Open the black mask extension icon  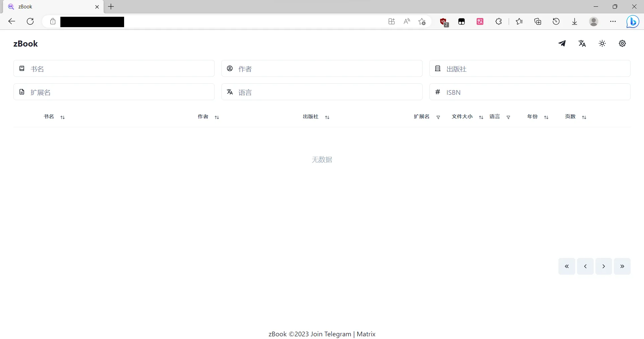click(462, 21)
